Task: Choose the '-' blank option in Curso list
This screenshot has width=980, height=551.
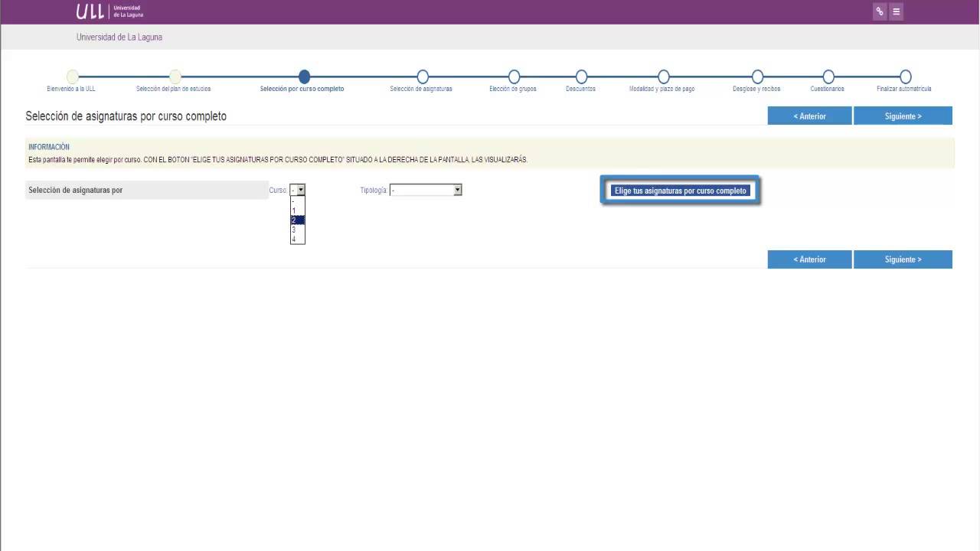Action: pyautogui.click(x=298, y=201)
